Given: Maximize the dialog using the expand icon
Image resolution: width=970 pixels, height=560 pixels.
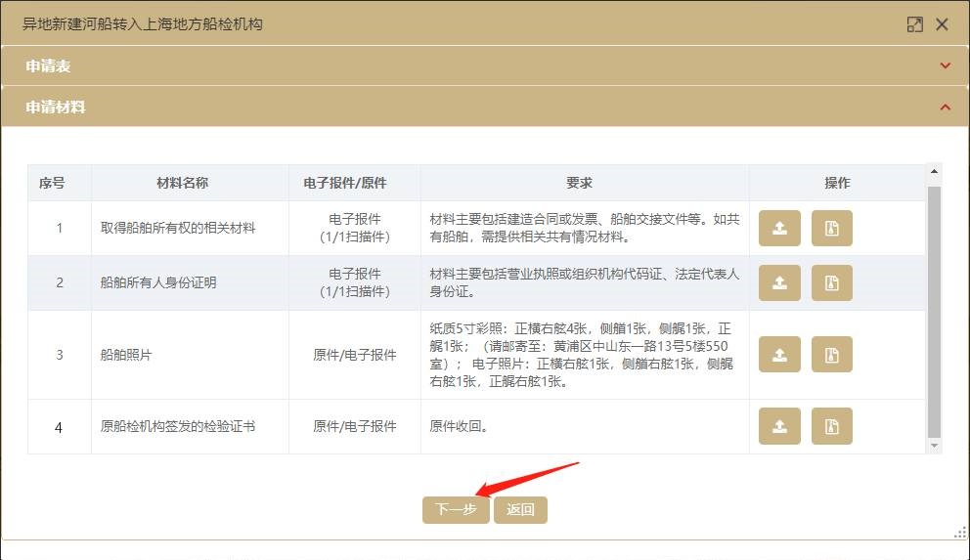Looking at the screenshot, I should pyautogui.click(x=915, y=24).
